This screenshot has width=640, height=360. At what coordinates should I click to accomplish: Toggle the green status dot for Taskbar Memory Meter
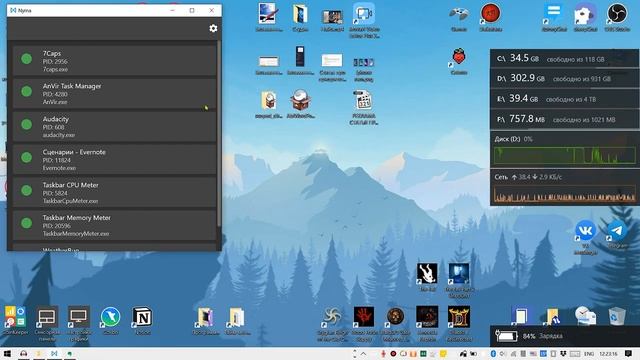27,223
